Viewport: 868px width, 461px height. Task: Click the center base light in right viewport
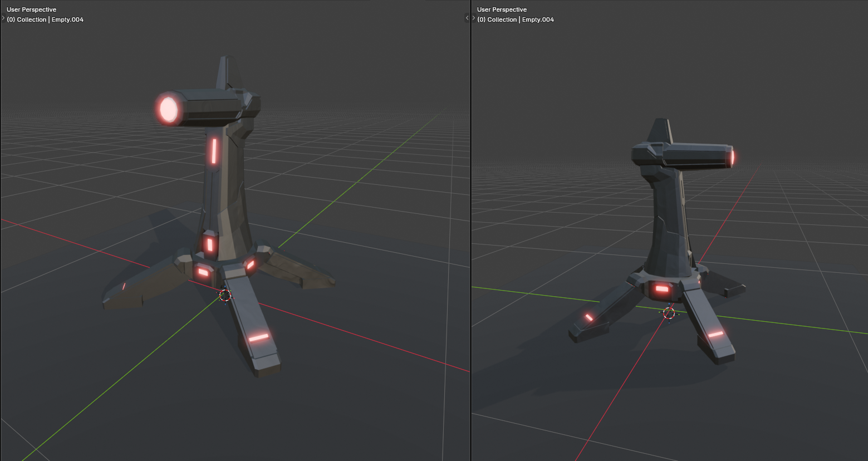[662, 288]
